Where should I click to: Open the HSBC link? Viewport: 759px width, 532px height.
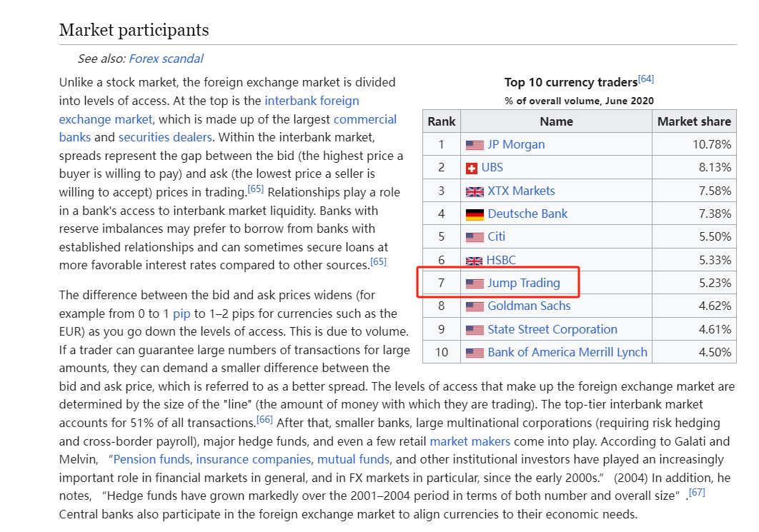pos(501,260)
